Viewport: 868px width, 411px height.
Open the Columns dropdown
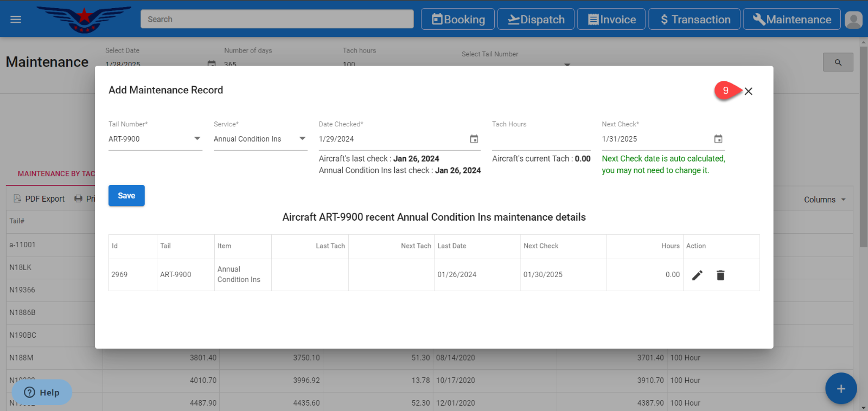tap(825, 200)
